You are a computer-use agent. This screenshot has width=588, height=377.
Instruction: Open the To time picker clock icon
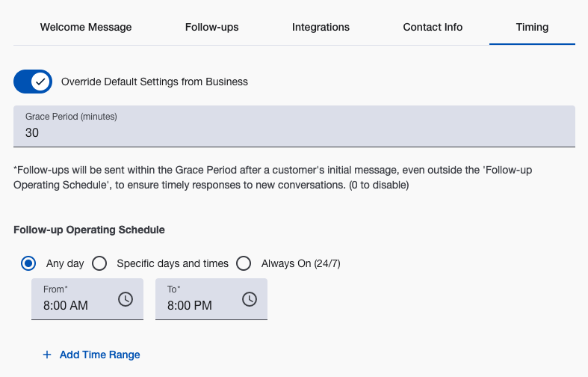[250, 299]
